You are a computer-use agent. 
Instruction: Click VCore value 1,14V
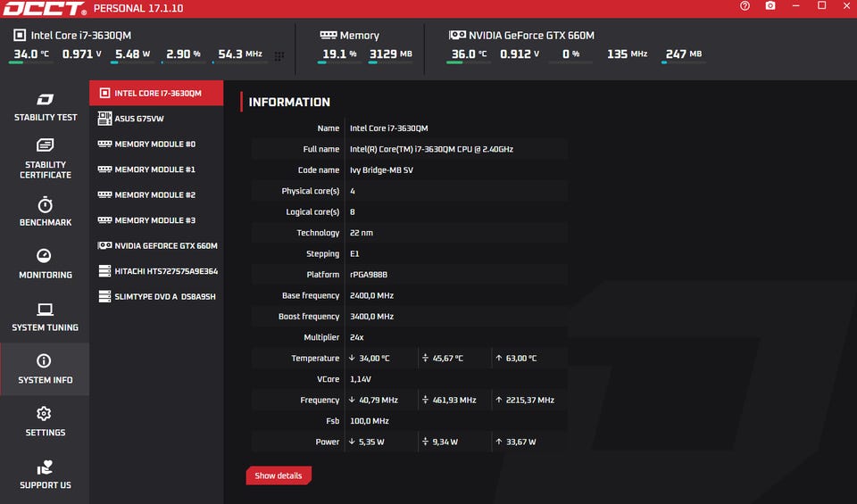360,379
